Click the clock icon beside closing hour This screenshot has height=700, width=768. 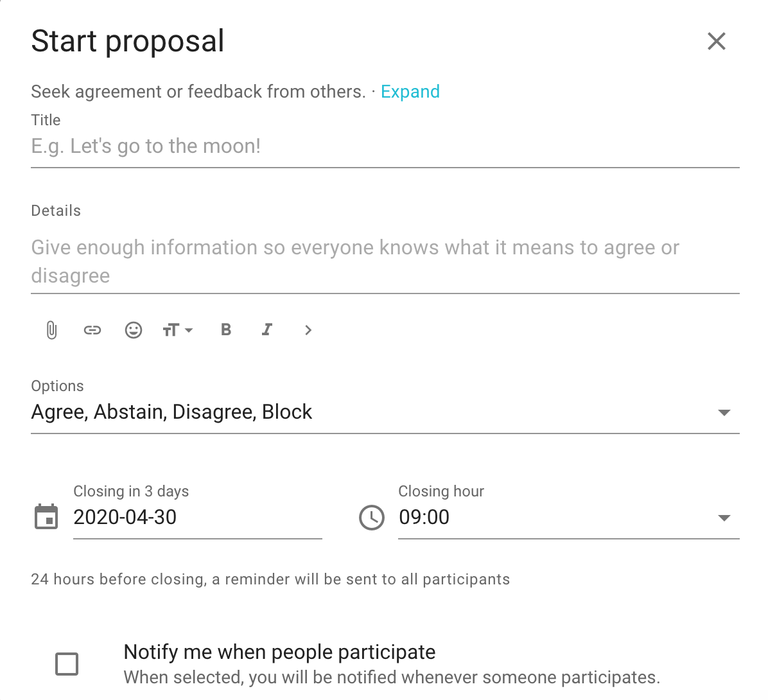coord(371,517)
